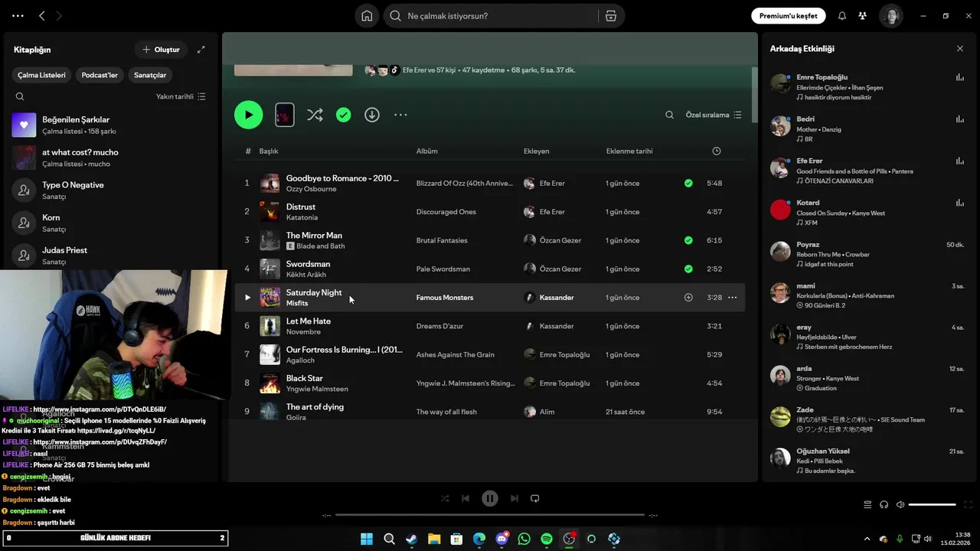Open the notifications bell
Viewport: 980px width, 551px height.
coord(842,16)
